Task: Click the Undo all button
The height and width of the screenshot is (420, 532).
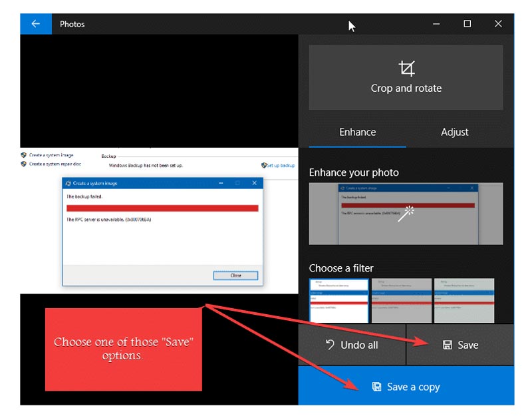Action: point(352,345)
